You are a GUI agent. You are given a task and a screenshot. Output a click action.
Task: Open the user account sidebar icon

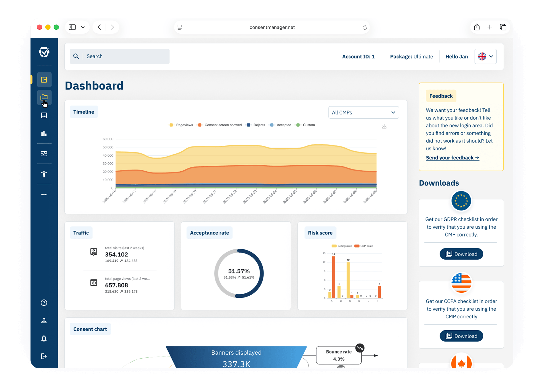pos(44,320)
